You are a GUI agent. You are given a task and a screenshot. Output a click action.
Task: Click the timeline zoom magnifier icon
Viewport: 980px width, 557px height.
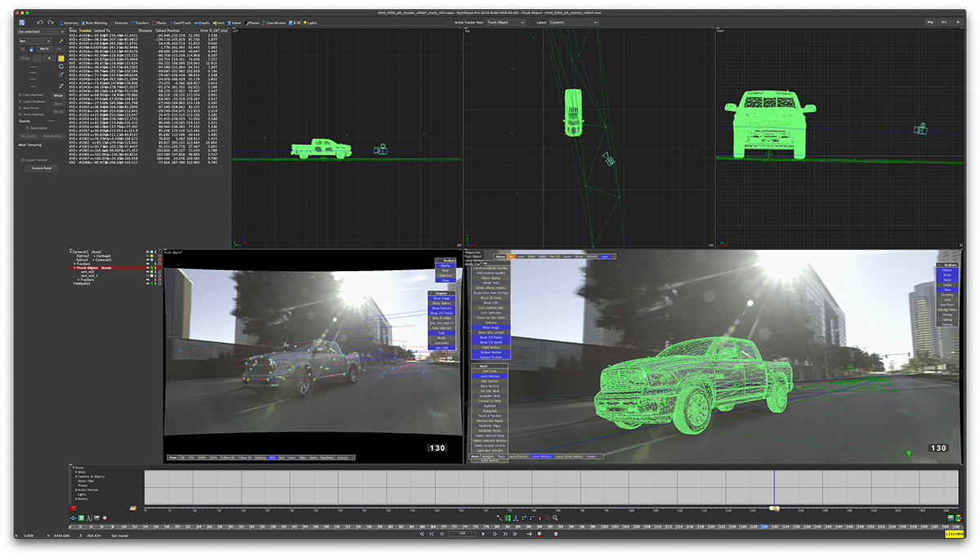click(555, 518)
